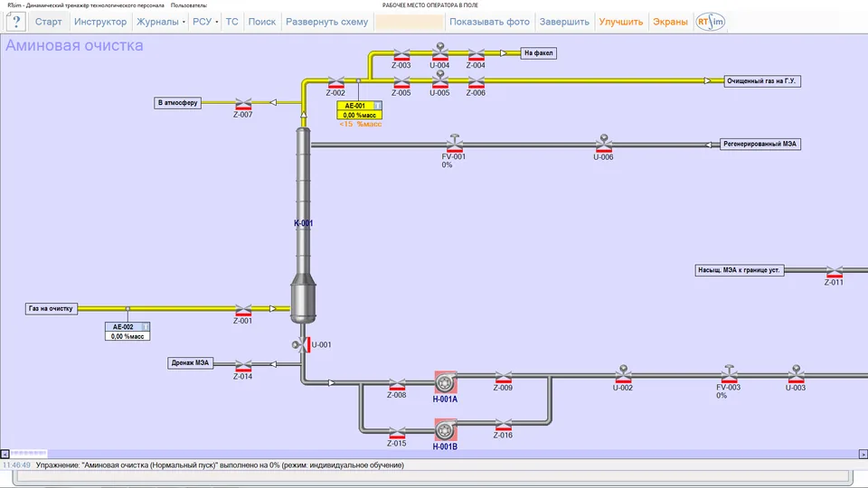Click the RTsim logo icon
Screen dimensions: 868x488
[711, 22]
